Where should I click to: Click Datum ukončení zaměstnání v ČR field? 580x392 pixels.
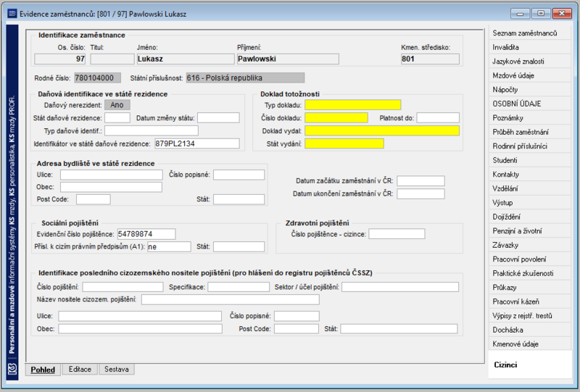click(420, 193)
